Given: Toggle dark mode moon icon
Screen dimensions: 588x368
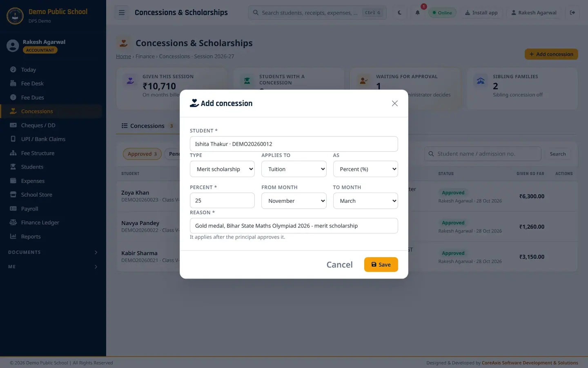Looking at the screenshot, I should (399, 13).
